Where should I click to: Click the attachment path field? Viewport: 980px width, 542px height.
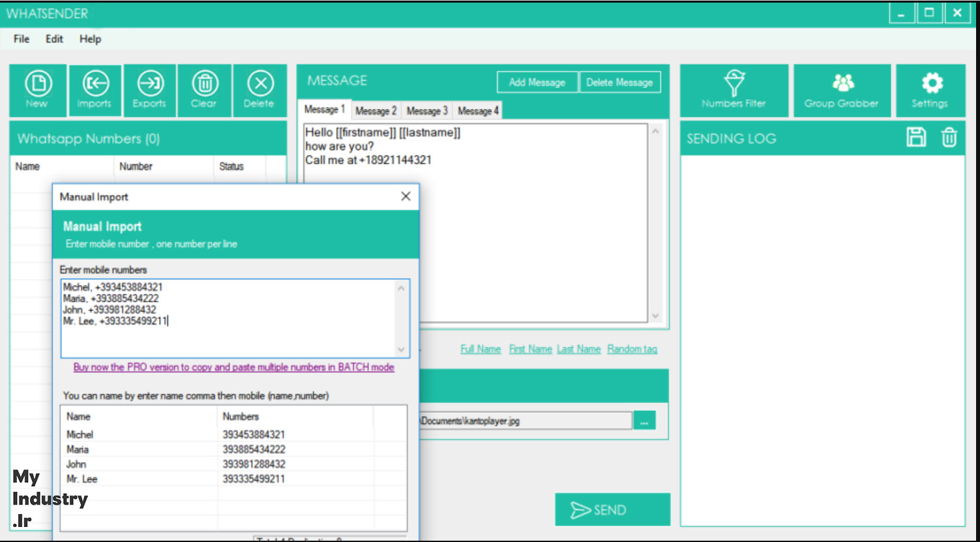pos(526,421)
